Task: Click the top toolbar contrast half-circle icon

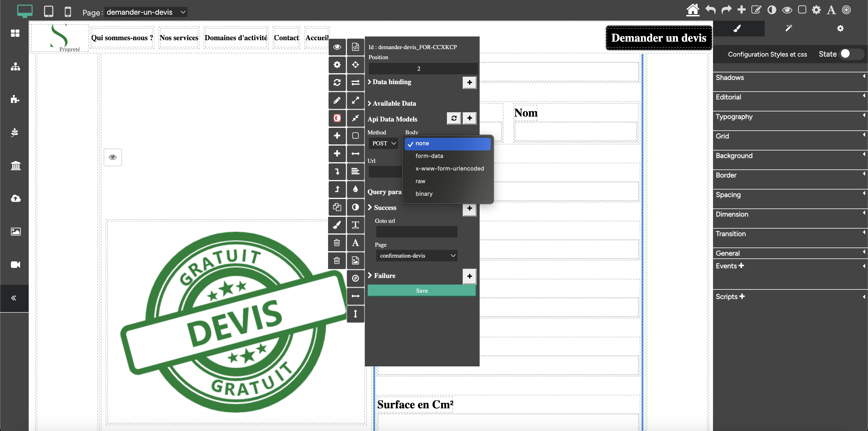Action: point(772,10)
